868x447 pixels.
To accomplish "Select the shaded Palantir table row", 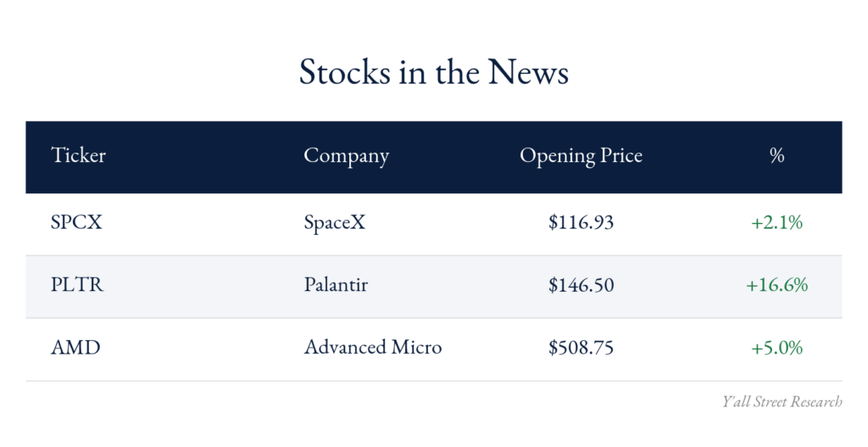I will pyautogui.click(x=433, y=287).
